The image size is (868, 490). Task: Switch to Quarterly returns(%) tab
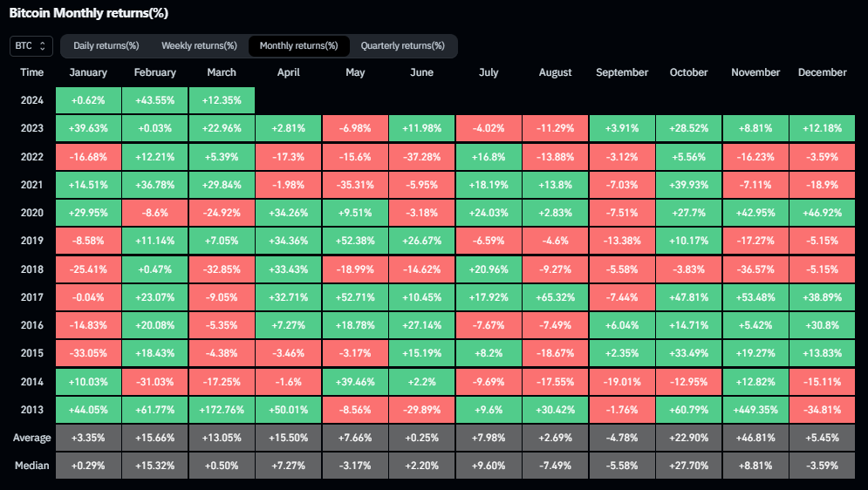[402, 46]
